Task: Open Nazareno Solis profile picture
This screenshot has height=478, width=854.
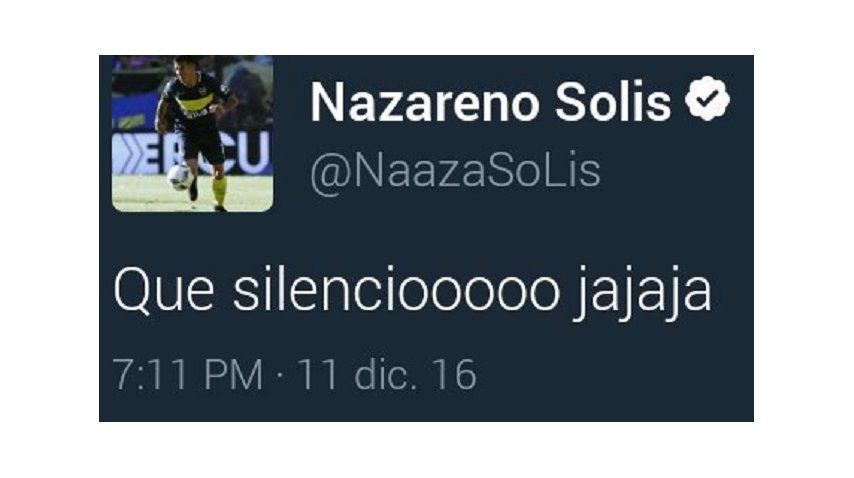Action: 192,133
